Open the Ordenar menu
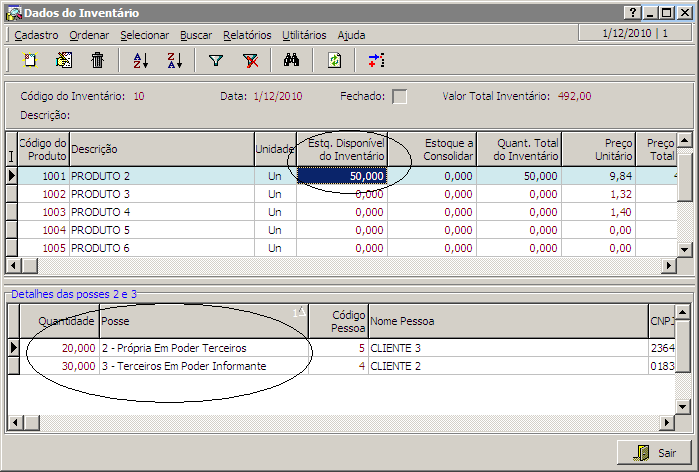699x472 pixels. [x=89, y=35]
